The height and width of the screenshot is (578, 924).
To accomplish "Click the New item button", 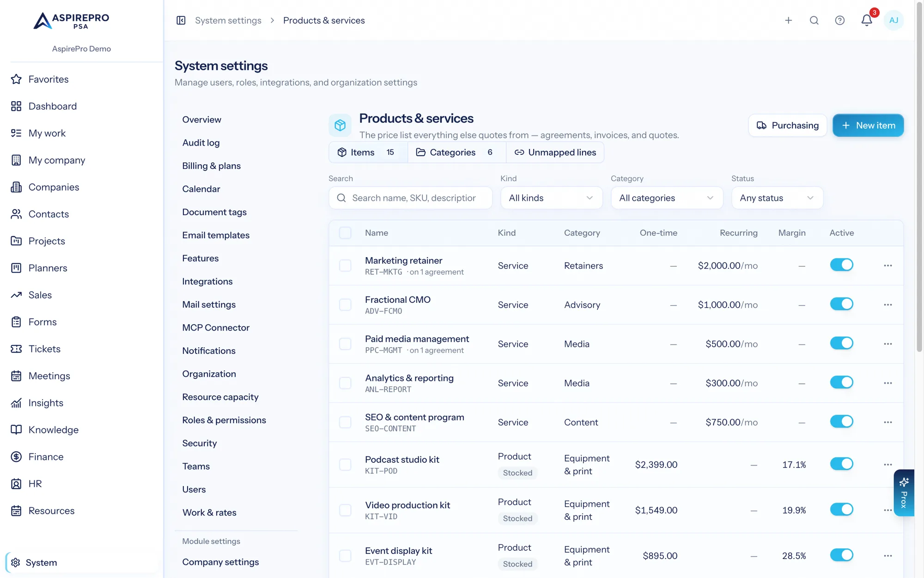I will coord(868,125).
